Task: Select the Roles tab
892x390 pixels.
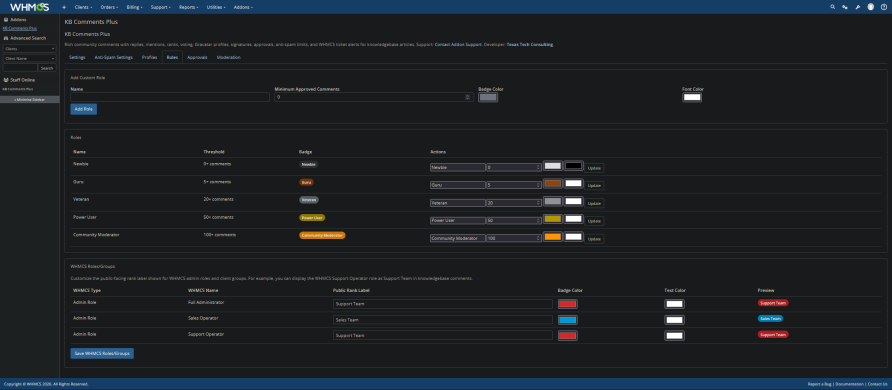Action: [x=172, y=57]
